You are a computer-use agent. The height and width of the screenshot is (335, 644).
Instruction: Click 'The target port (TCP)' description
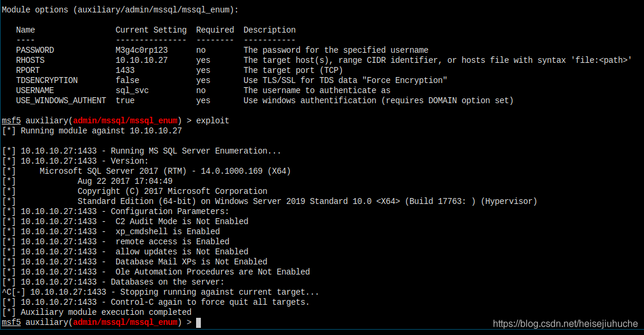(x=293, y=71)
